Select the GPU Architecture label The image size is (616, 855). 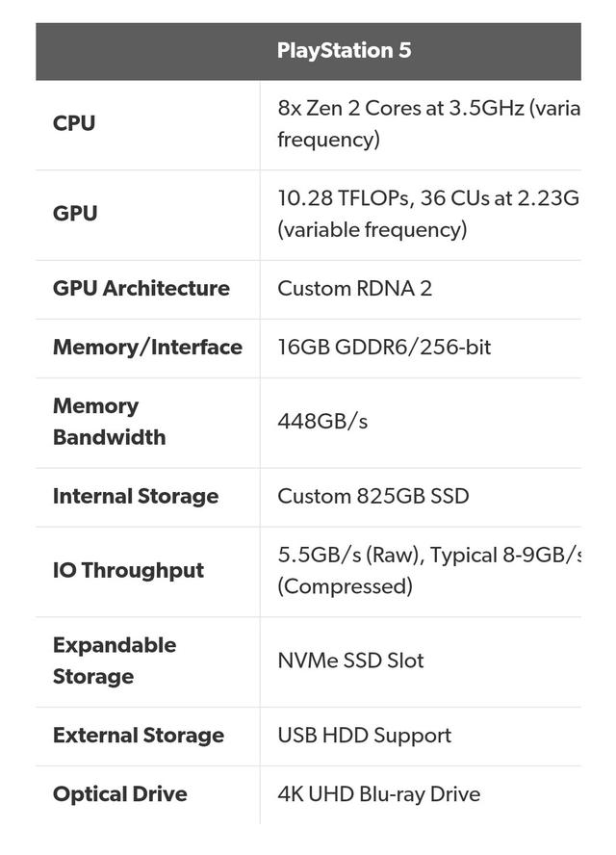point(141,289)
